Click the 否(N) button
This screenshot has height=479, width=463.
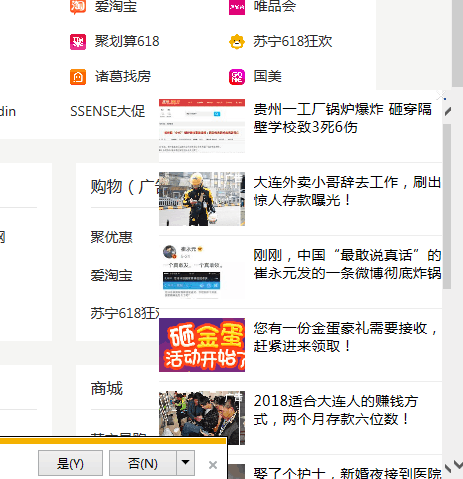(143, 463)
